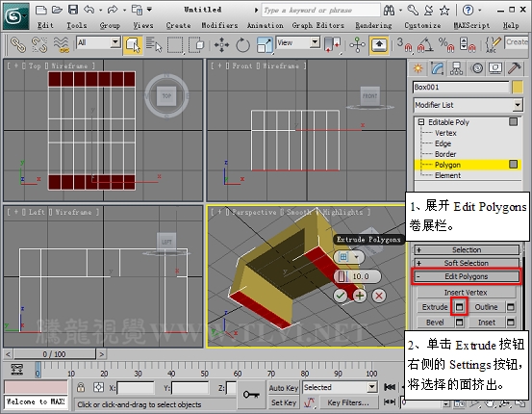532x414 pixels.
Task: Select the Border sub-object level
Action: [445, 154]
